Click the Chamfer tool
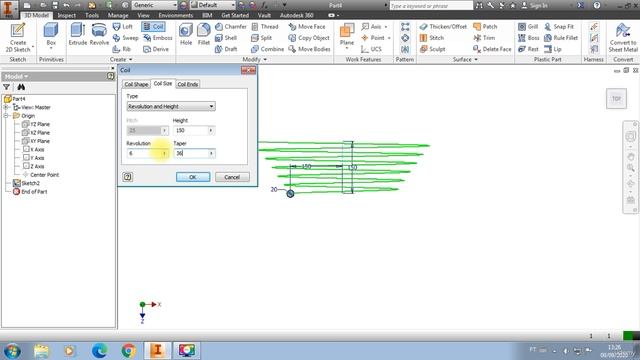This screenshot has height=360, width=640. pos(231,27)
